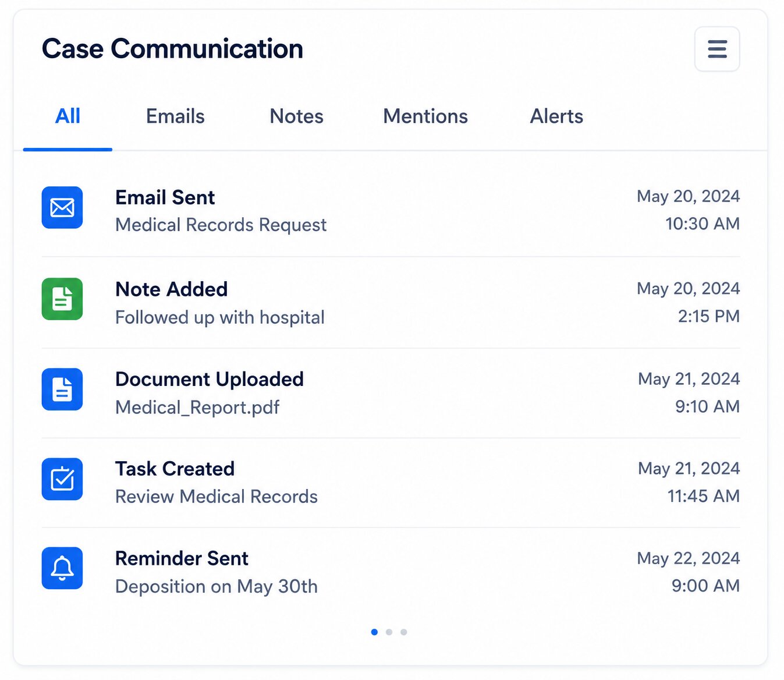Select the All tab

point(68,116)
